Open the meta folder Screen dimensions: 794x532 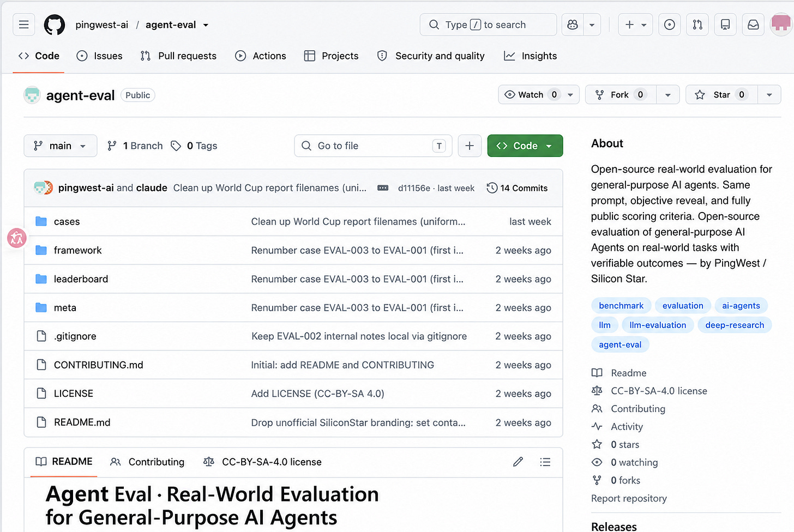tap(65, 308)
